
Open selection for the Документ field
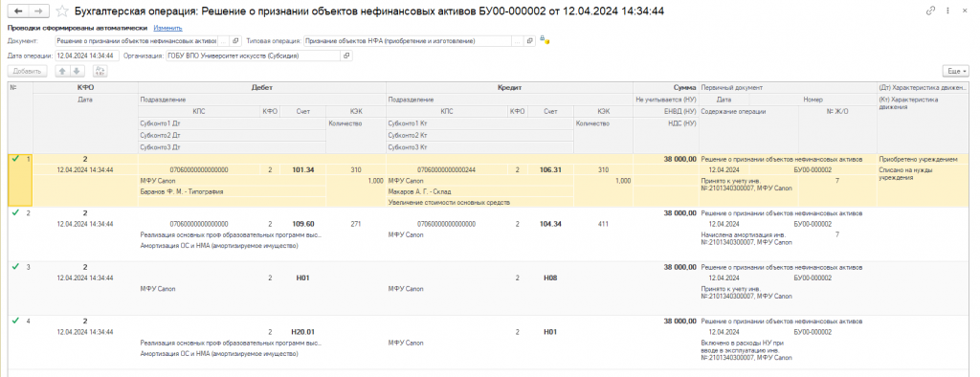tap(223, 41)
